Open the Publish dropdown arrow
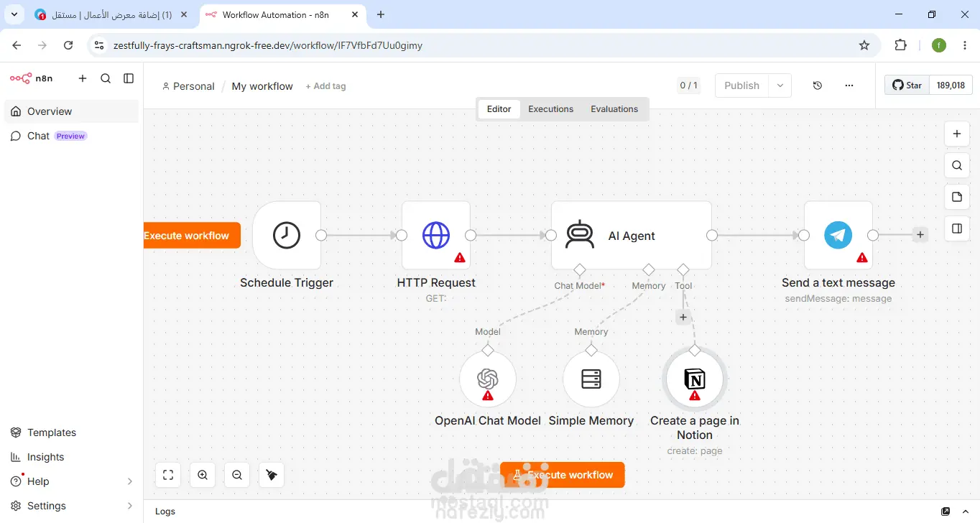Screen dimensions: 980x523 780,85
